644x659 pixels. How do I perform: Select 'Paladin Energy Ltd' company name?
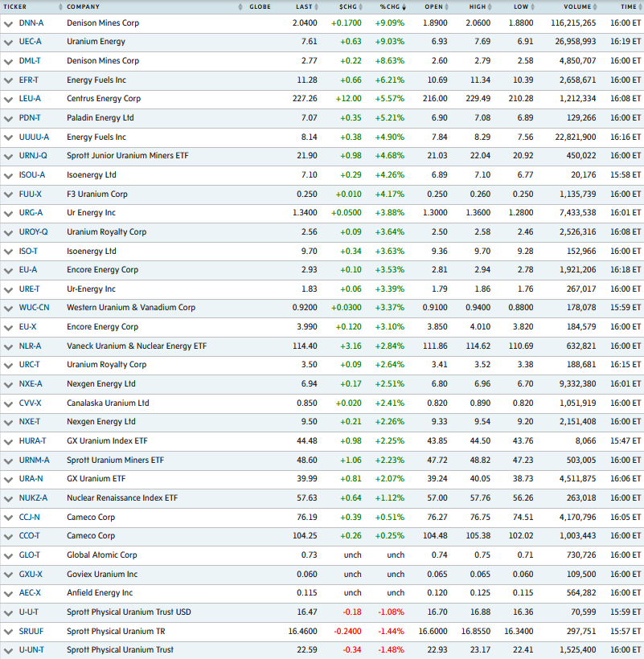[100, 118]
